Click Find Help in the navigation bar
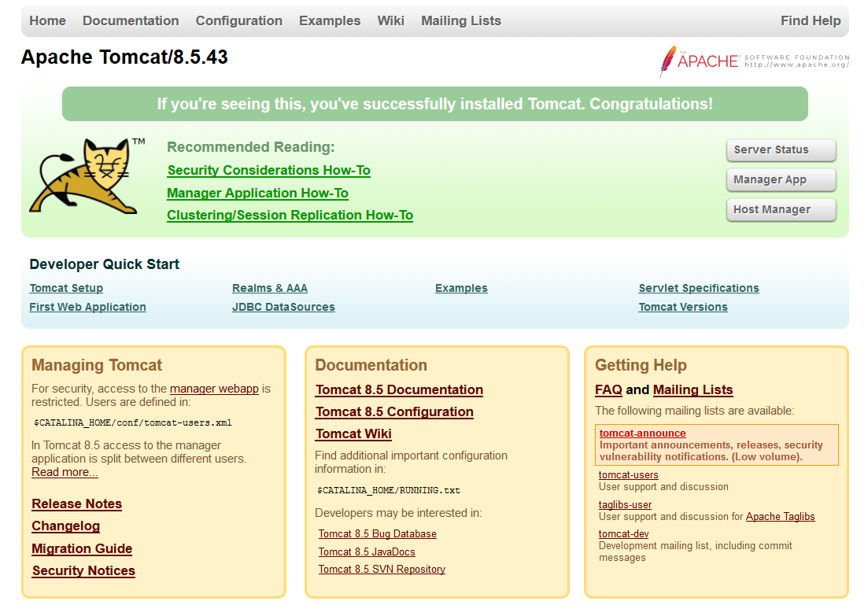Screen dimensions: 868x605 tap(811, 21)
